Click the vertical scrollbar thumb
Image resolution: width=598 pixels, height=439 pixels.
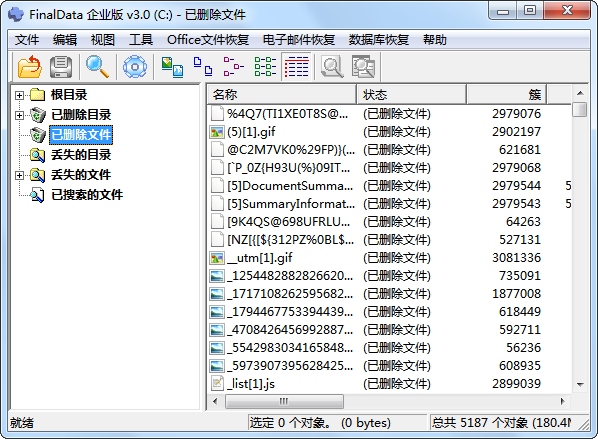(580, 109)
